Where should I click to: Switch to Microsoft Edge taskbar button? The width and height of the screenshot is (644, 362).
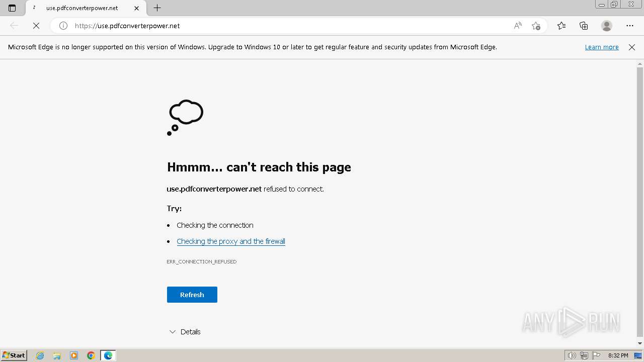pyautogui.click(x=108, y=355)
